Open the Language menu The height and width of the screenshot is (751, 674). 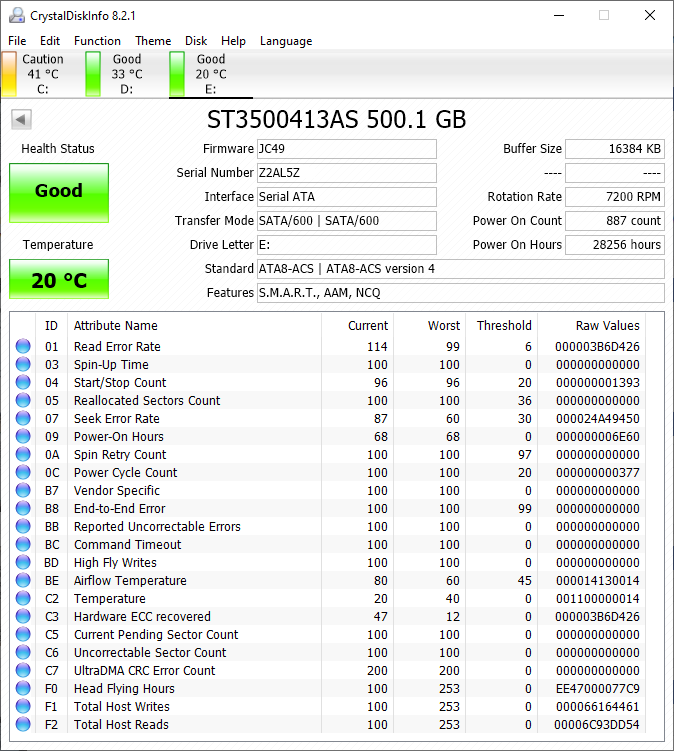[286, 41]
